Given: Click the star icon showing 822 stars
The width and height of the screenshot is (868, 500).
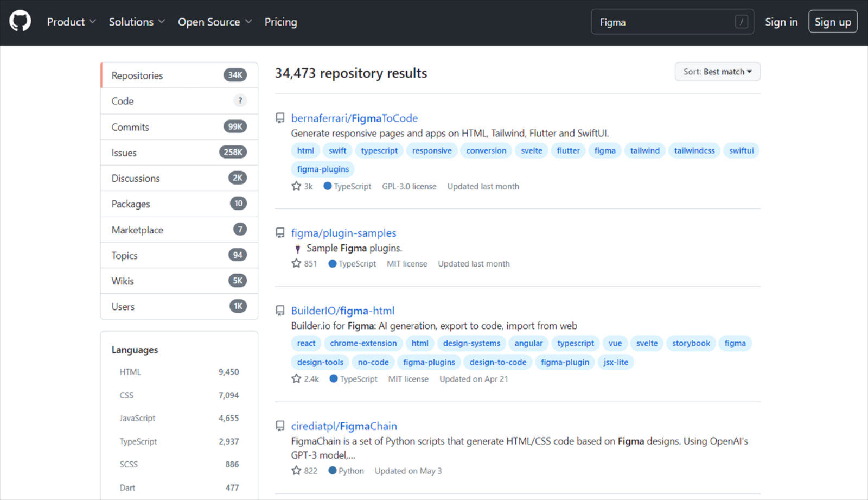Looking at the screenshot, I should [296, 471].
